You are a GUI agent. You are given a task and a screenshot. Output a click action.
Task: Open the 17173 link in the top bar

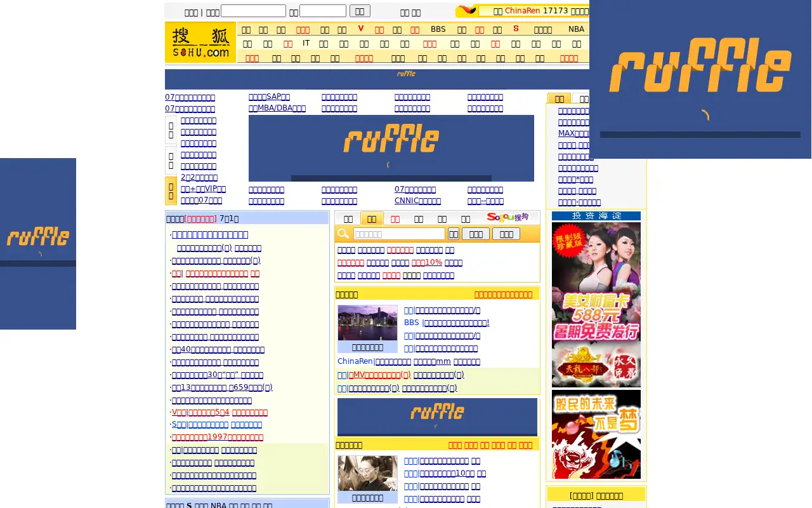pyautogui.click(x=555, y=11)
